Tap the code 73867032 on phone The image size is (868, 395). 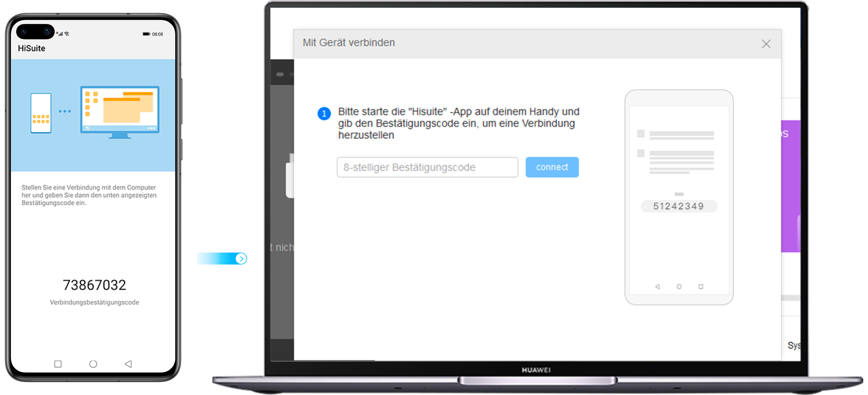click(x=94, y=285)
